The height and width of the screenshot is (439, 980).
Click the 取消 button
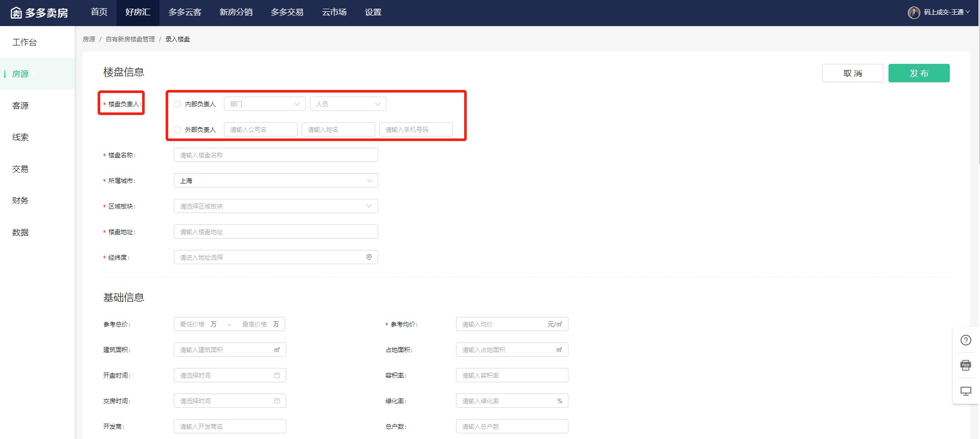pyautogui.click(x=853, y=73)
